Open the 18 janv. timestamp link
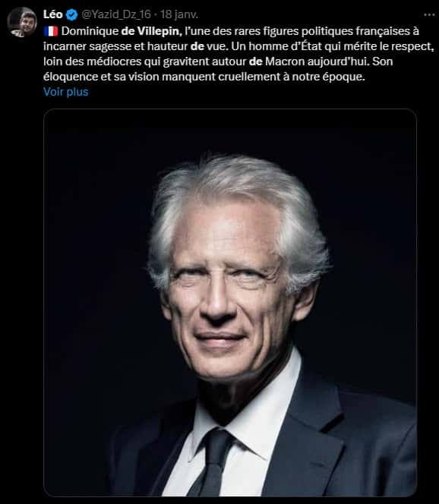 (179, 14)
